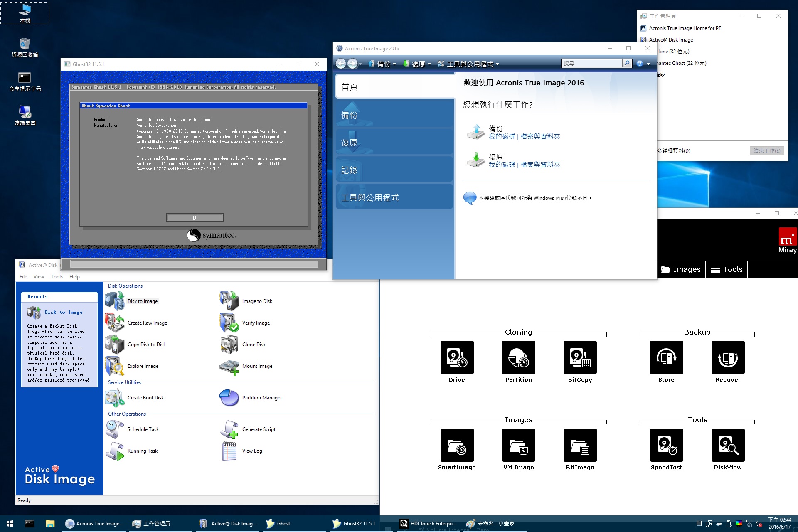This screenshot has height=532, width=798.
Task: Start Verify Image operation
Action: click(x=229, y=323)
